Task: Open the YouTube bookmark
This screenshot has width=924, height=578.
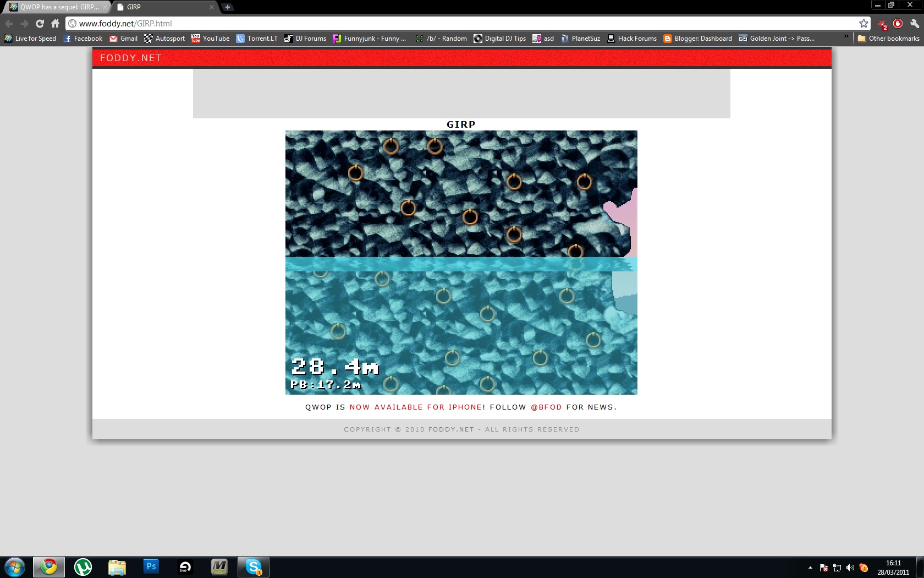Action: point(211,39)
